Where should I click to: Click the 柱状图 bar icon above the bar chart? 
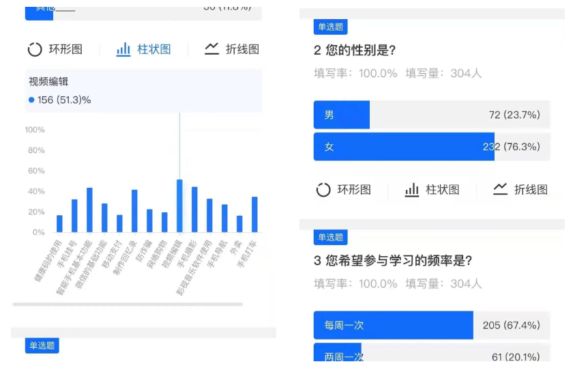[123, 49]
